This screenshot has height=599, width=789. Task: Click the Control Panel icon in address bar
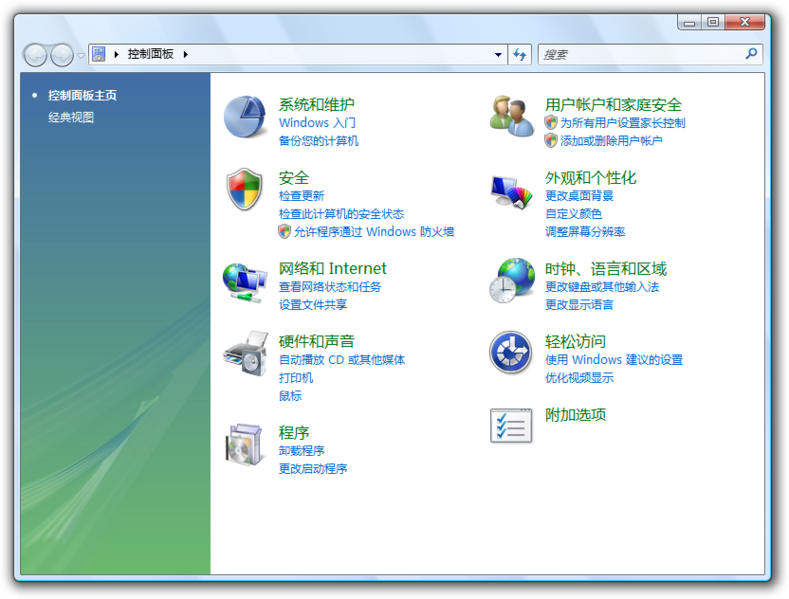pos(99,54)
